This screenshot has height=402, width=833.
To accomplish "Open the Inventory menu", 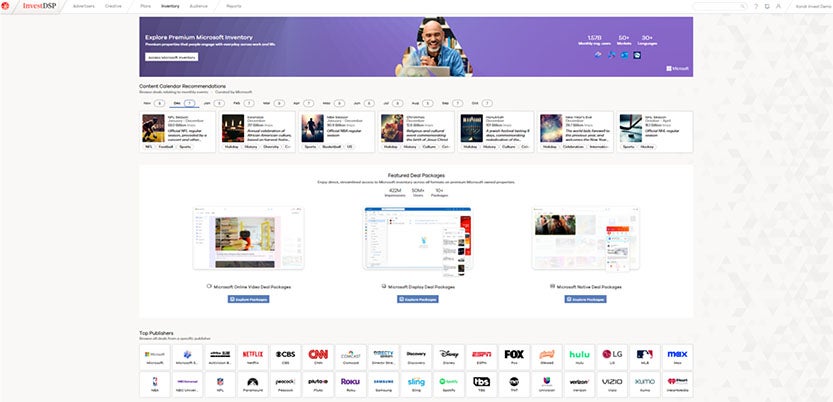I will pyautogui.click(x=170, y=6).
